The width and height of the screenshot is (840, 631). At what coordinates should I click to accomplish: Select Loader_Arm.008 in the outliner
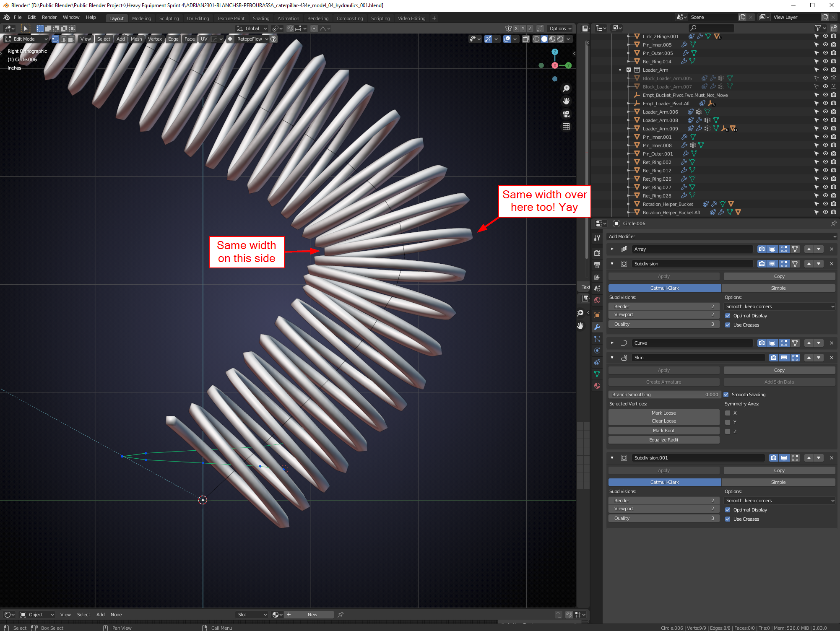660,120
